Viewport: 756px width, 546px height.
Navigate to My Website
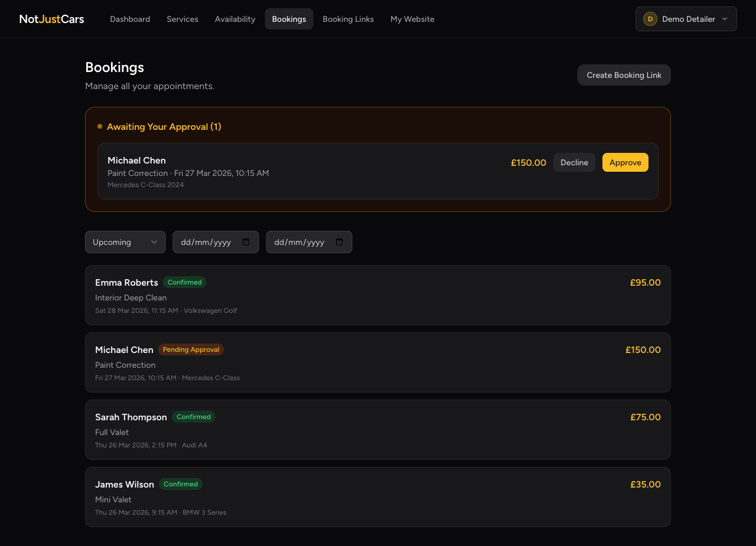412,19
